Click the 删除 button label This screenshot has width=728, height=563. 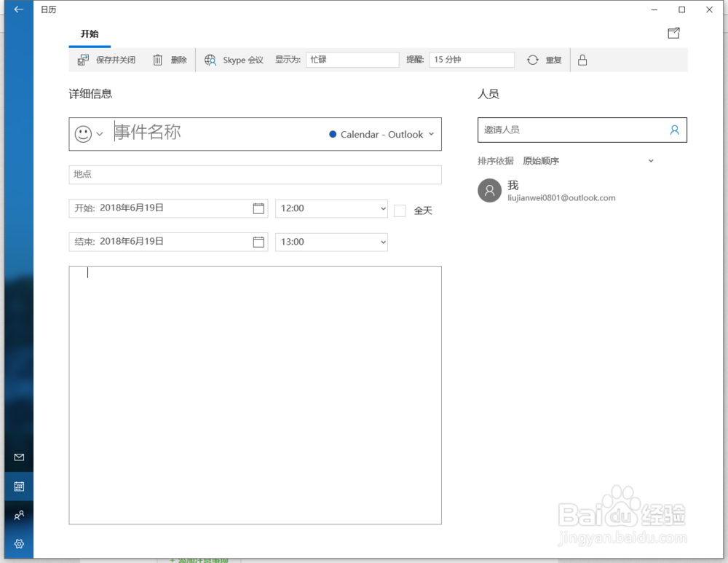[179, 60]
